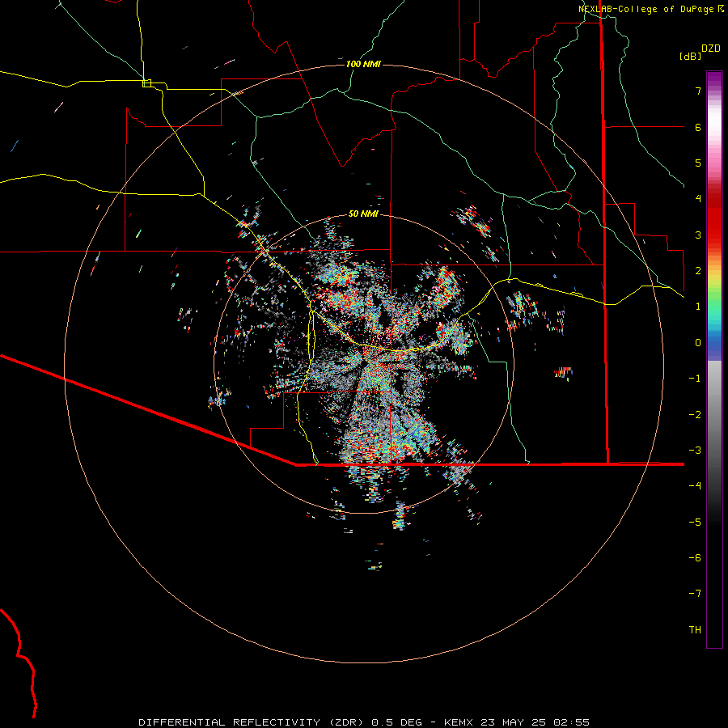Click the scale tick label -3
This screenshot has width=728, height=728.
[695, 451]
